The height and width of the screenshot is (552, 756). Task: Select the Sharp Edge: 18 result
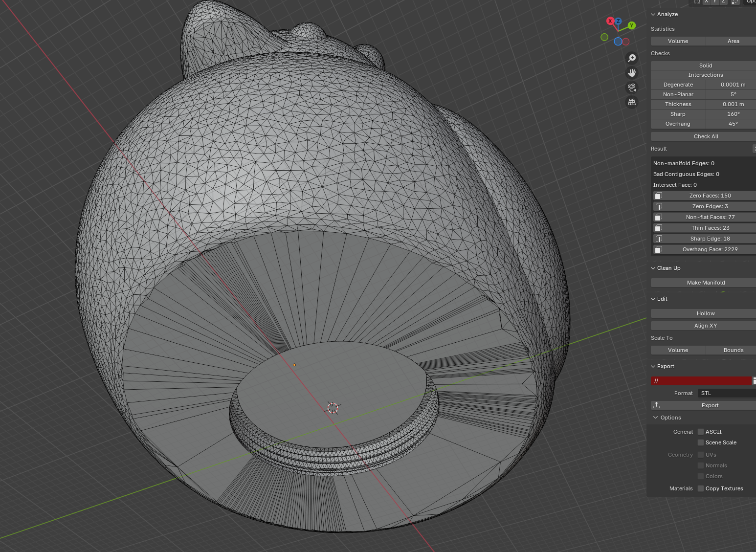coord(704,239)
